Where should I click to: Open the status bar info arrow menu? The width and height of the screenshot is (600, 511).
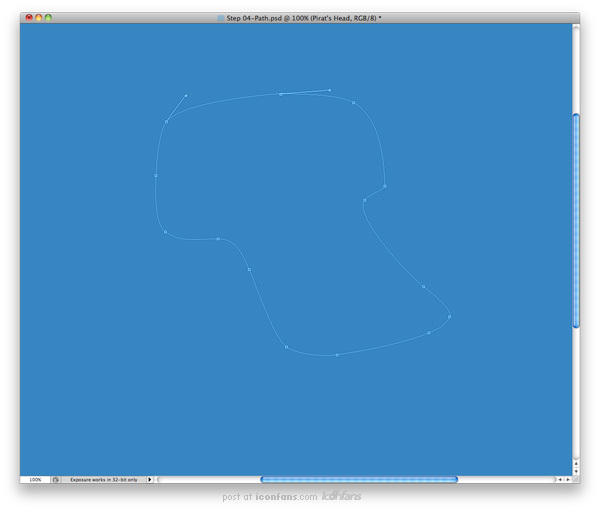click(x=150, y=480)
